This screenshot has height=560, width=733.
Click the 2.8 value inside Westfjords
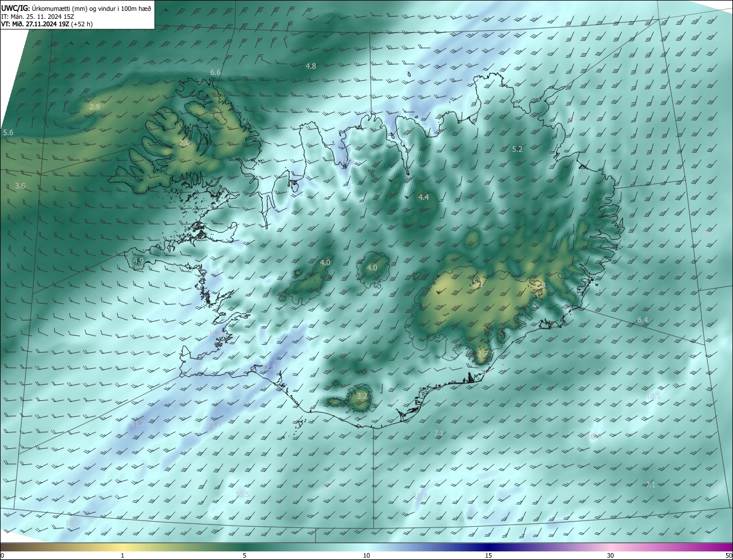pos(184,143)
